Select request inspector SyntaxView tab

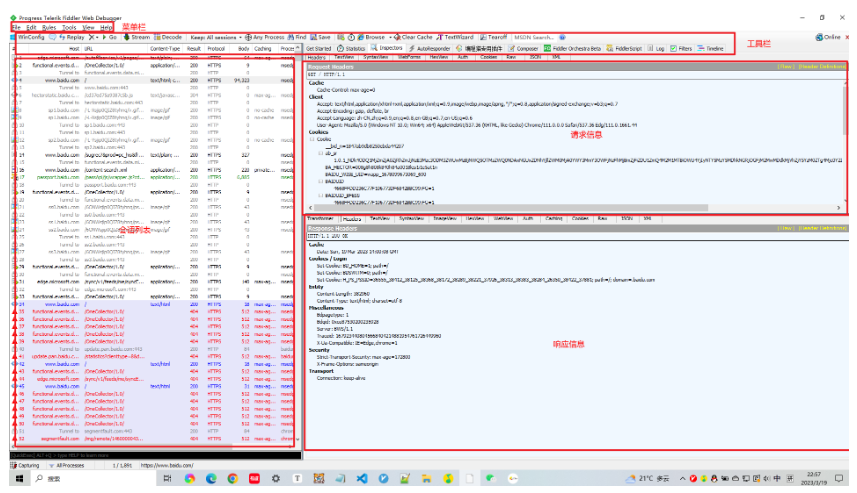tap(376, 57)
